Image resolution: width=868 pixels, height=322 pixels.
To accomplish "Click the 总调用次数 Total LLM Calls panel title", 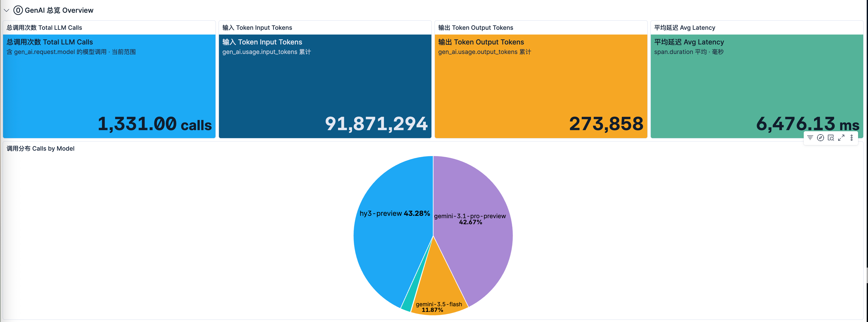I will pos(44,28).
